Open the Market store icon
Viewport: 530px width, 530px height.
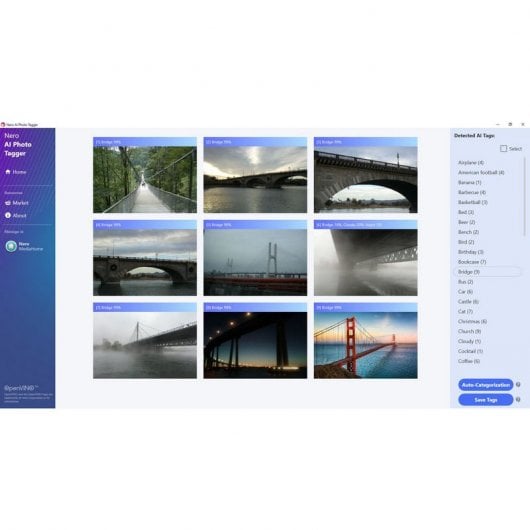tap(8, 203)
